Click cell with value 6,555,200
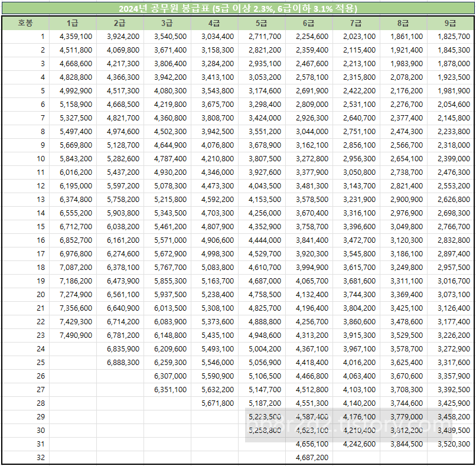The width and height of the screenshot is (476, 466). pyautogui.click(x=73, y=213)
